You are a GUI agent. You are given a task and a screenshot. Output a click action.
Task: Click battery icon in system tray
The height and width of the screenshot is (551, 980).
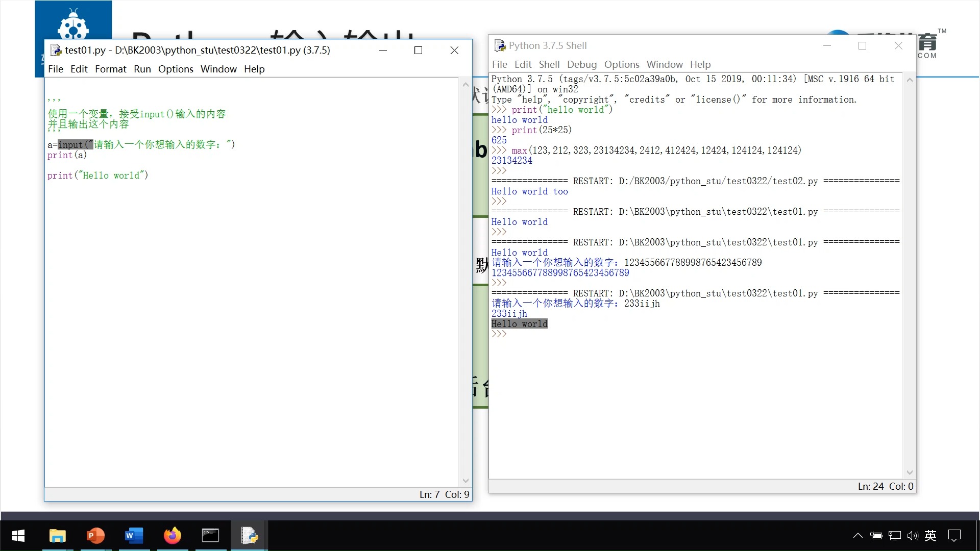(x=876, y=536)
